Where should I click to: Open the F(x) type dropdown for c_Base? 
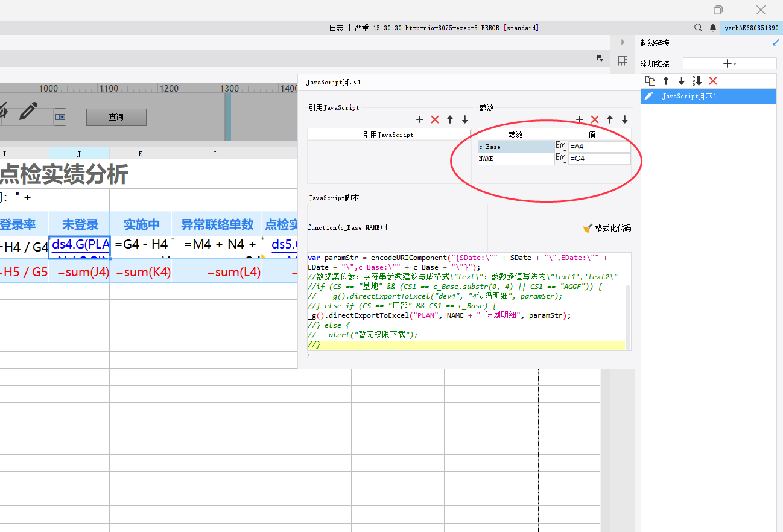(561, 147)
